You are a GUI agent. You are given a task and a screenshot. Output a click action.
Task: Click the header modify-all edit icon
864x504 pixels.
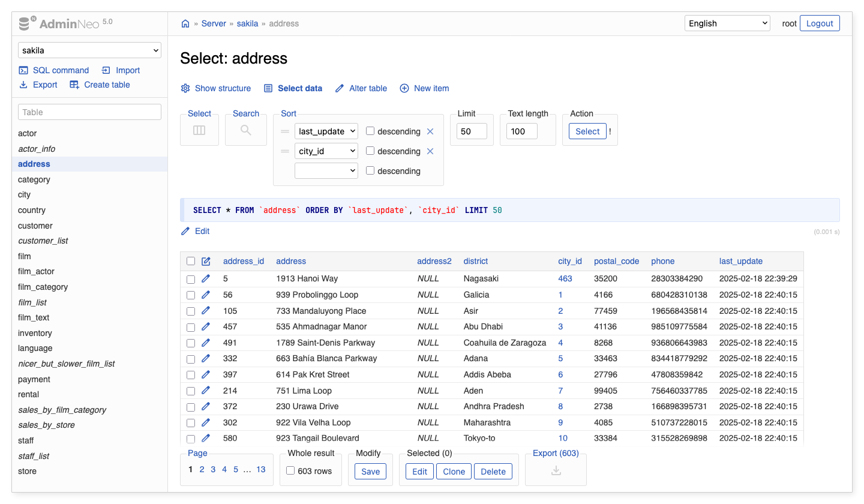point(206,261)
